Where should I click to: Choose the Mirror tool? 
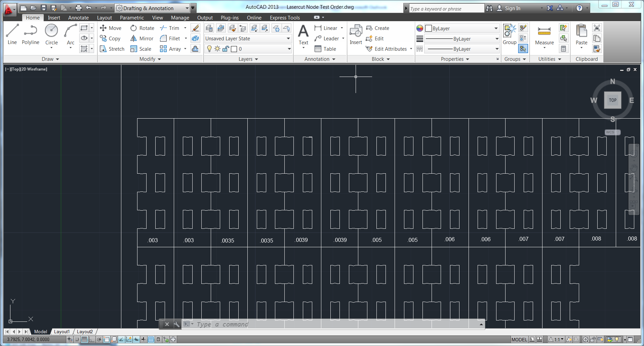pos(142,39)
